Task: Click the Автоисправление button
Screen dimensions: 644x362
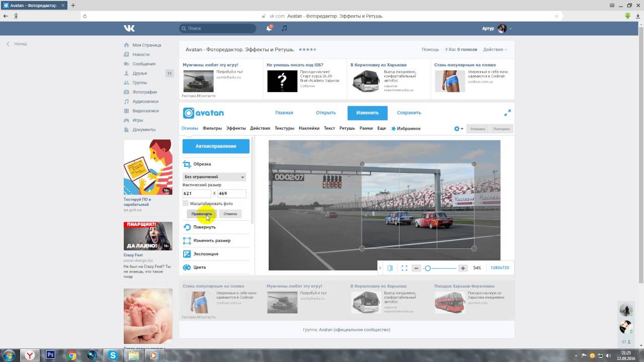Action: [x=216, y=146]
